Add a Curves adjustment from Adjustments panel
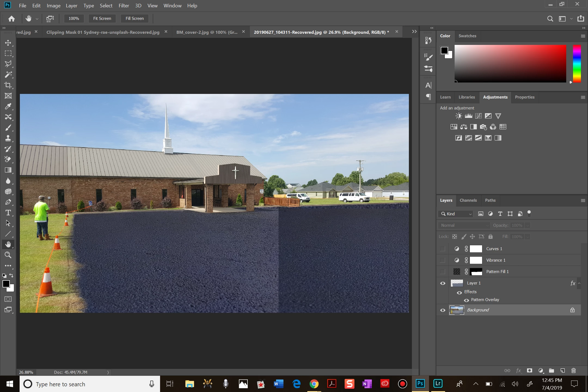Screen dimensions: 588x392 coord(478,116)
